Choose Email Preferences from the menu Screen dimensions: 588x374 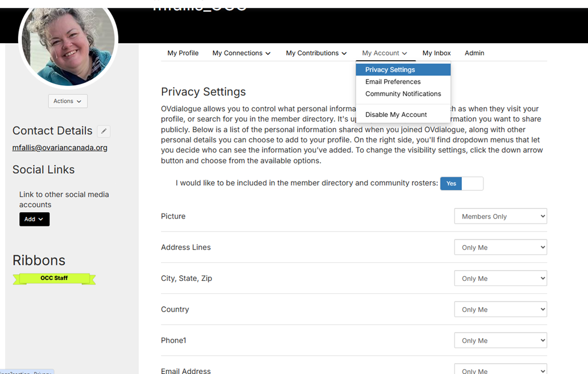393,82
